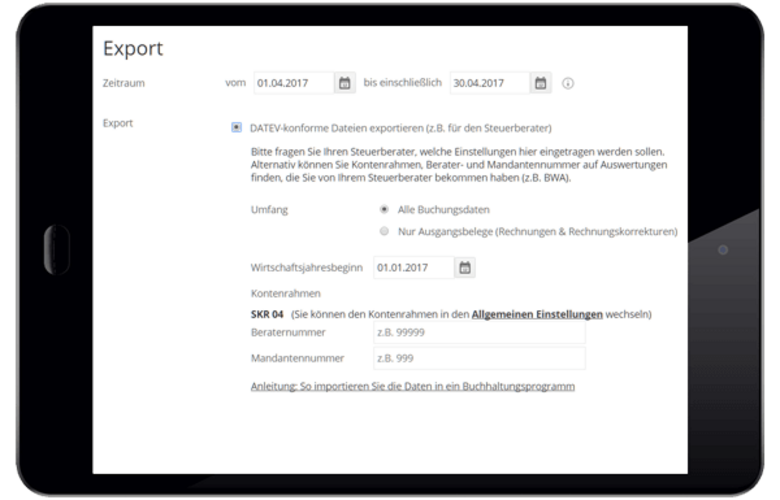780x500 pixels.
Task: Open the Wirtschaftsjahresbeginn calendar picker
Action: click(x=464, y=268)
